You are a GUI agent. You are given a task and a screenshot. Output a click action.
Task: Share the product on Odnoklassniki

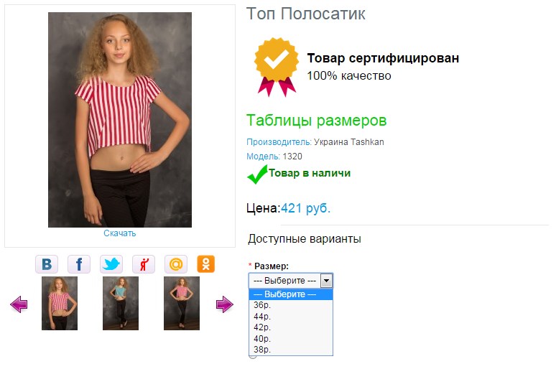(x=206, y=264)
